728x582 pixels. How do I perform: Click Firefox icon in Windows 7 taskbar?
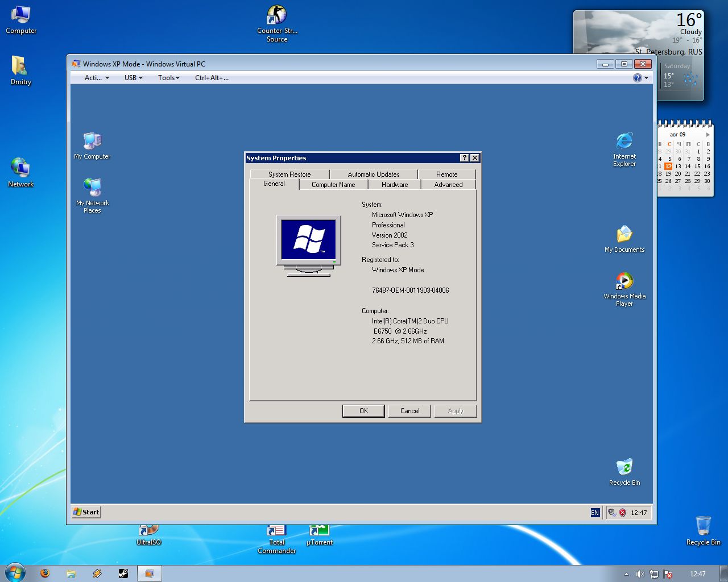click(x=45, y=573)
